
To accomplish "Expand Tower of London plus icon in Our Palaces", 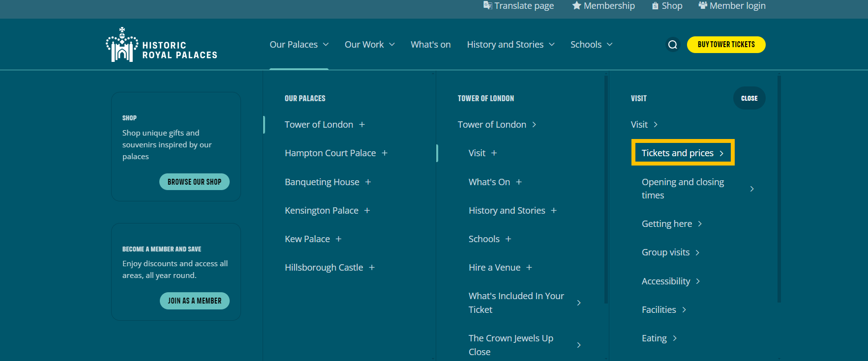I will (362, 125).
